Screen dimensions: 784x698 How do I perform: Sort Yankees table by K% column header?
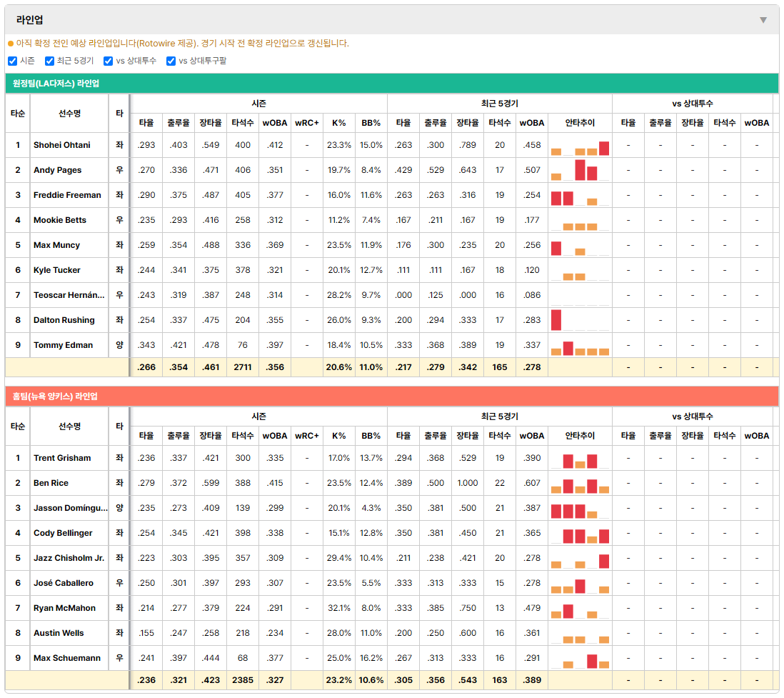click(338, 436)
